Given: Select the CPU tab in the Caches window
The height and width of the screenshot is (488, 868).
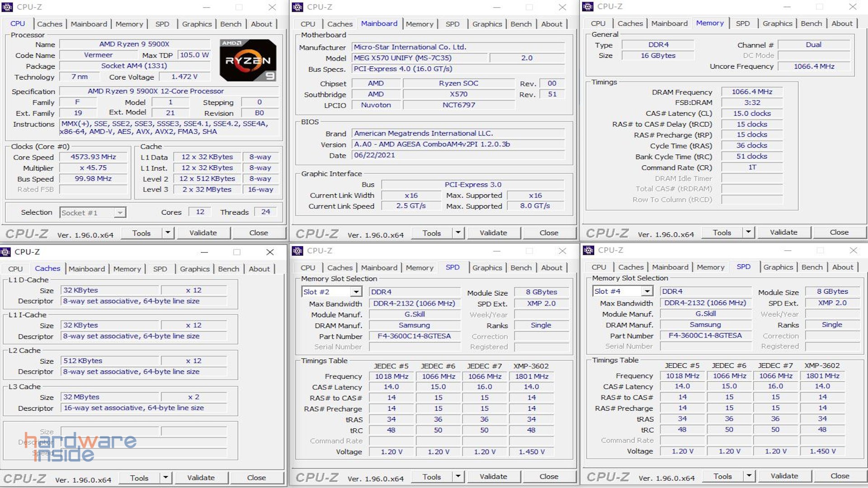Looking at the screenshot, I should point(15,269).
